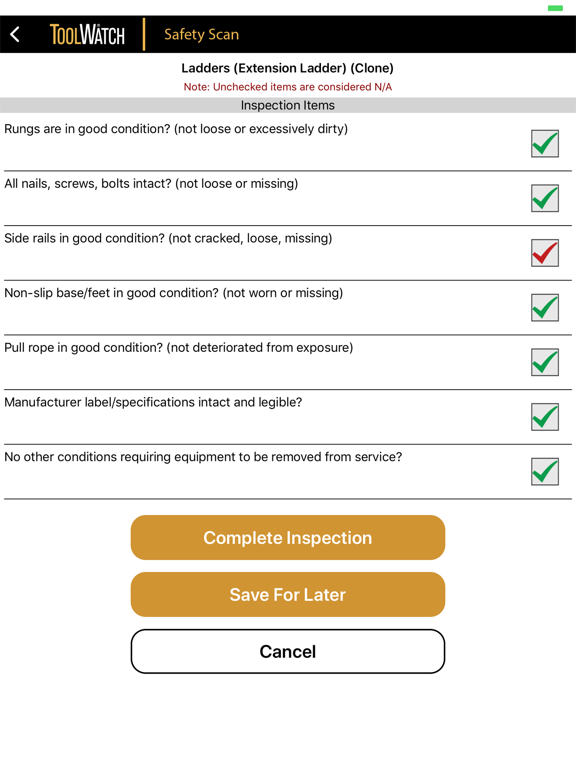Click the green battery status indicator
Screen dimensions: 576x768
[x=555, y=8]
